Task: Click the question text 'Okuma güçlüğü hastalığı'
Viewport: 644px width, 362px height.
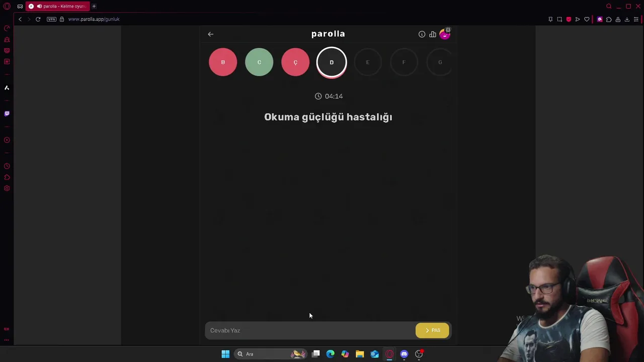Action: click(x=328, y=117)
